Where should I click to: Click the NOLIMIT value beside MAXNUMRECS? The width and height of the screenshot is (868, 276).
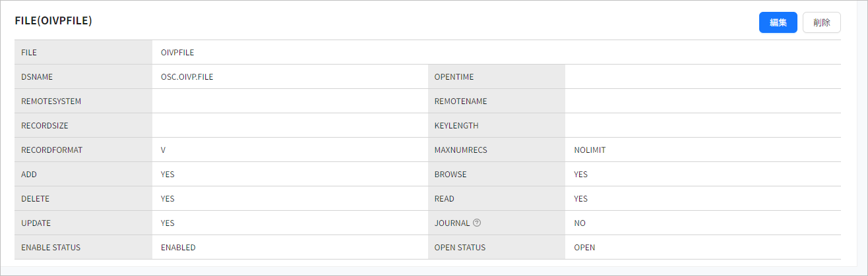click(x=590, y=150)
